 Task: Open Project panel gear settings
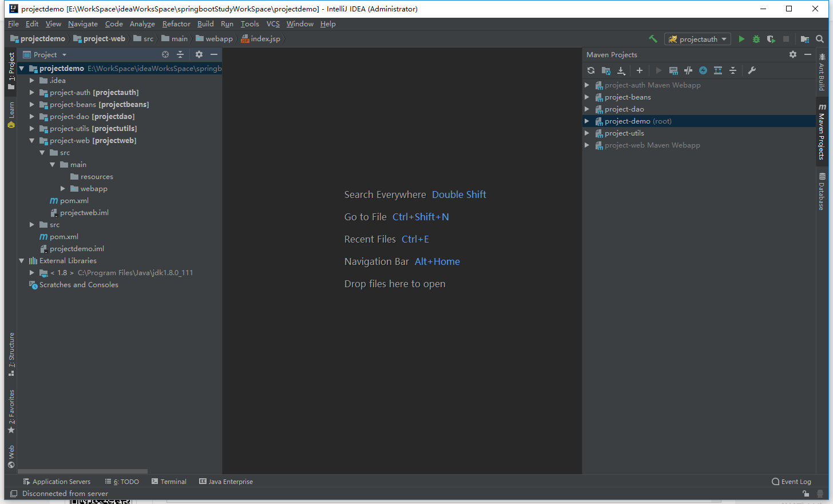click(x=199, y=54)
